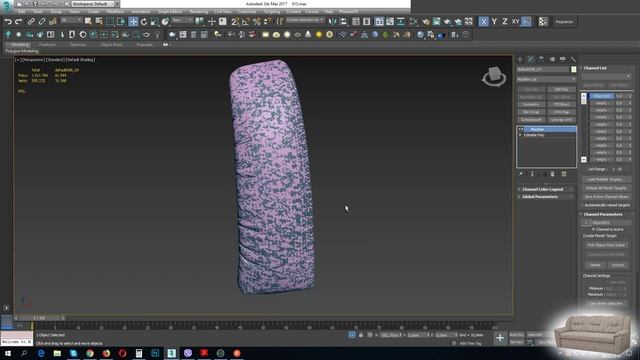640x360 pixels.
Task: Restrict transform to the Y axis
Action: [x=494, y=21]
